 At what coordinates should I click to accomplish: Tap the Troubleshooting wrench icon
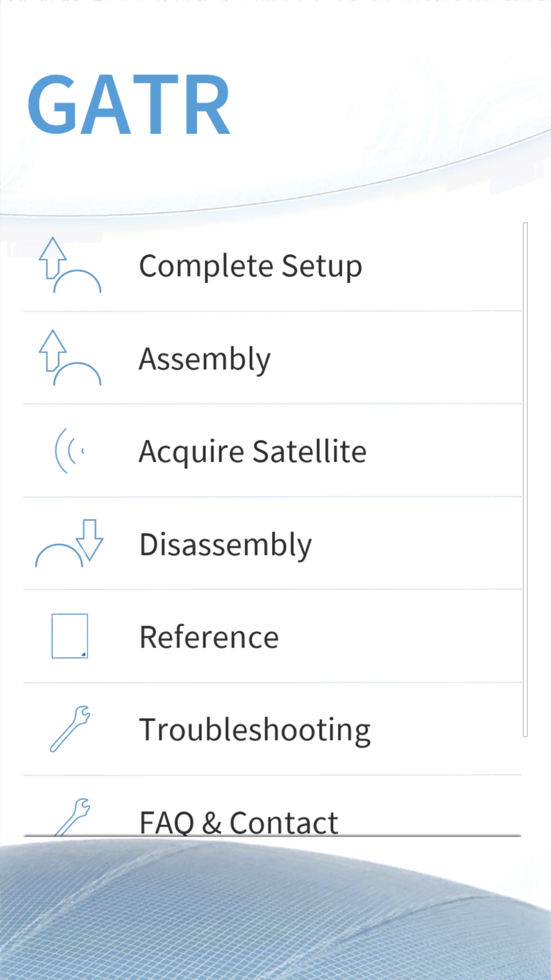point(69,729)
